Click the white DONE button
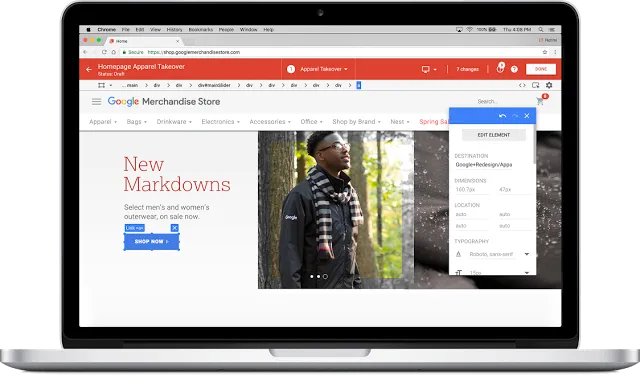640x376 pixels. click(541, 69)
